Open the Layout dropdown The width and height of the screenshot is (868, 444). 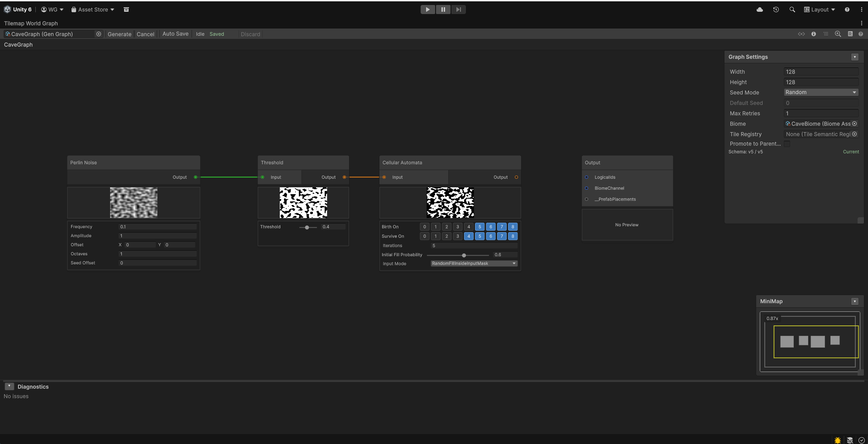(820, 10)
